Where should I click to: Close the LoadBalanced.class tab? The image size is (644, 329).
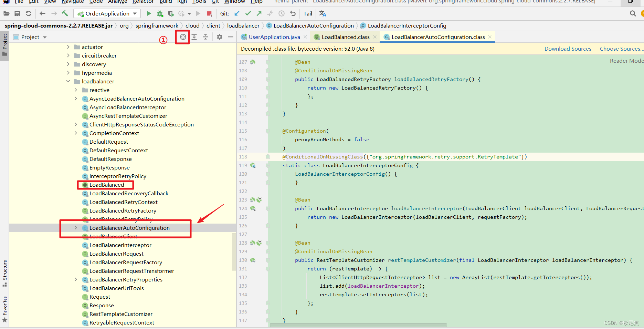tap(375, 37)
